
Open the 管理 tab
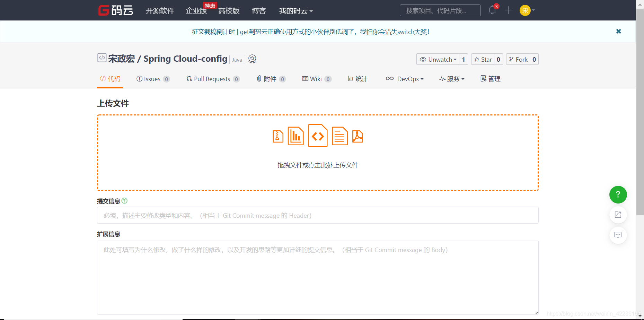[x=490, y=79]
